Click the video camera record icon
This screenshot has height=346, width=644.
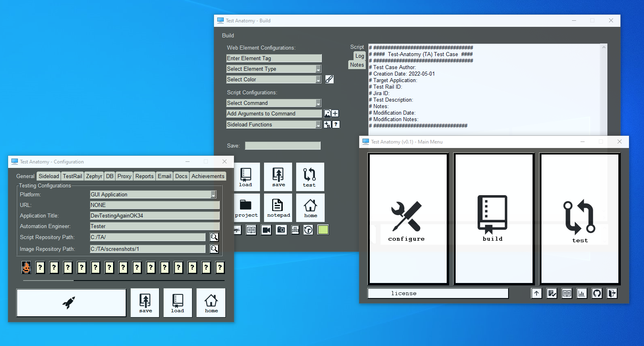pos(266,230)
